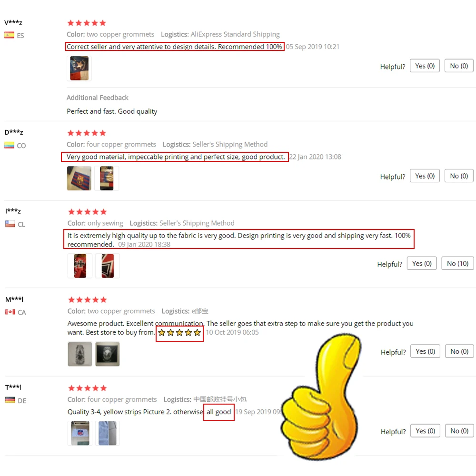Image resolution: width=476 pixels, height=476 pixels.
Task: Click the yellow stars in M***l's review text
Action: (179, 333)
